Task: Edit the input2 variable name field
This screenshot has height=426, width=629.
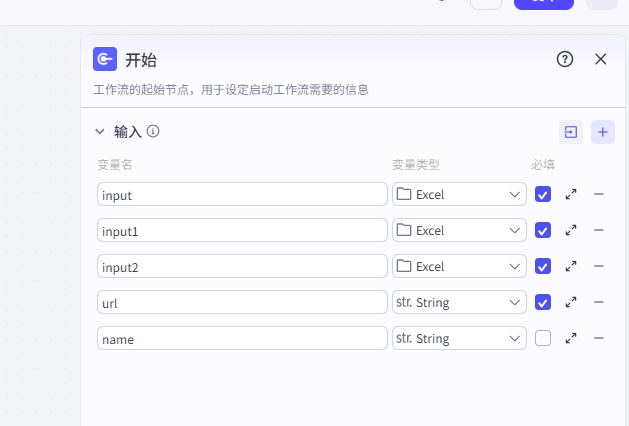Action: click(x=242, y=266)
